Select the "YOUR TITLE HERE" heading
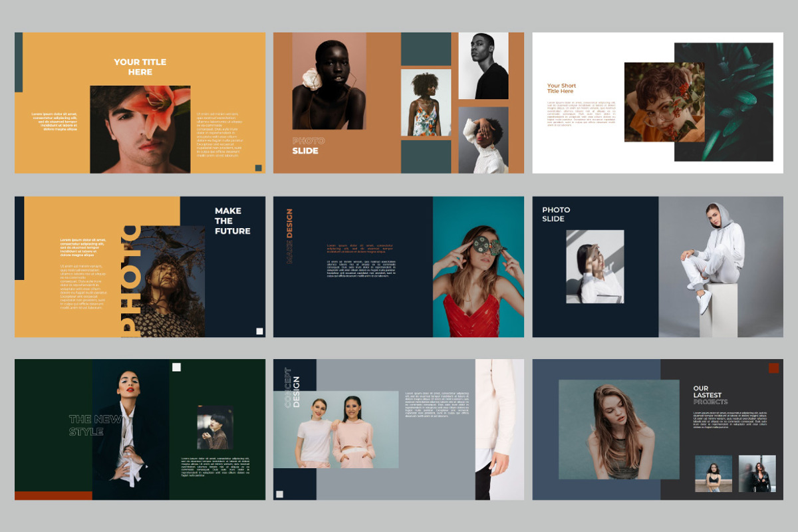The width and height of the screenshot is (798, 532). pos(140,66)
